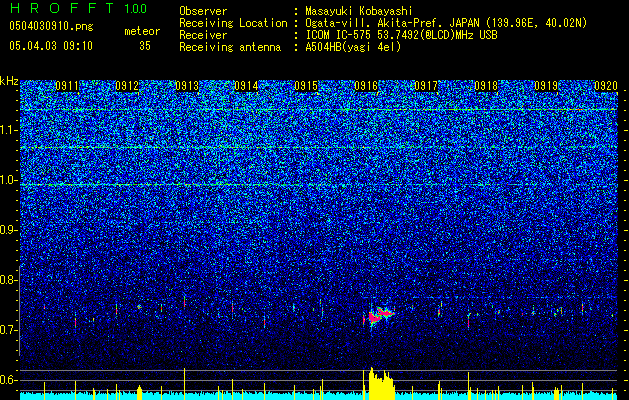Click the 0913 time marker

click(187, 86)
